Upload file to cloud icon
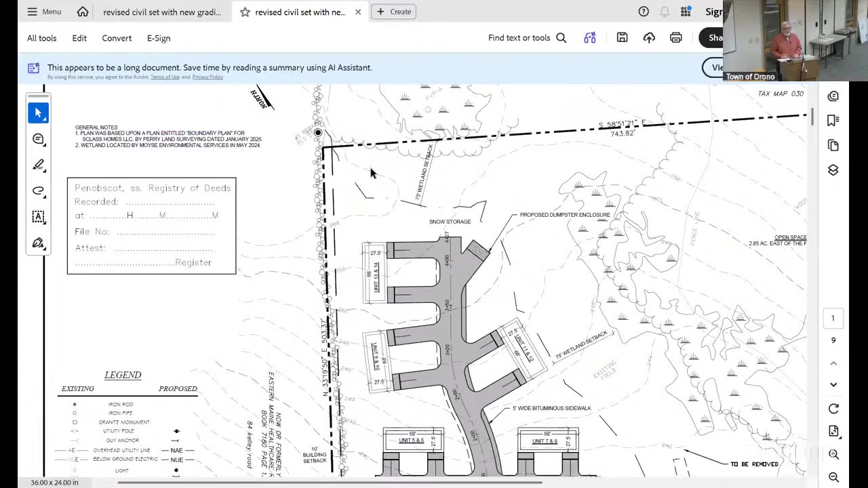This screenshot has width=868, height=488. tap(649, 38)
